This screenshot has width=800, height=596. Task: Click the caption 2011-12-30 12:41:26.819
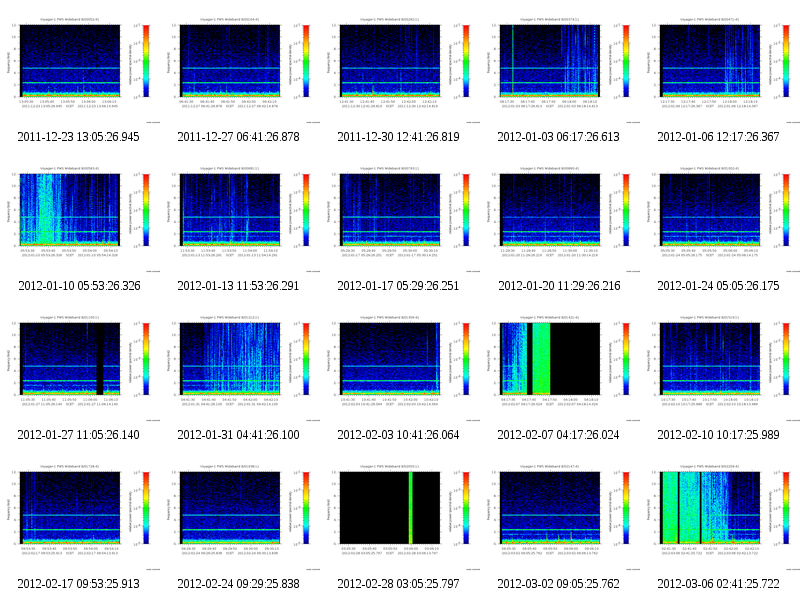pyautogui.click(x=398, y=137)
